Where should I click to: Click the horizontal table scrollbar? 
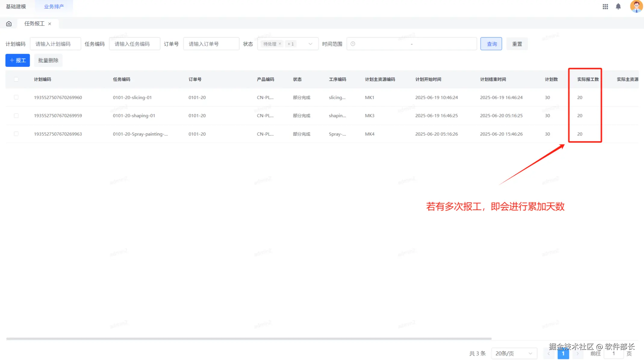coord(249,339)
